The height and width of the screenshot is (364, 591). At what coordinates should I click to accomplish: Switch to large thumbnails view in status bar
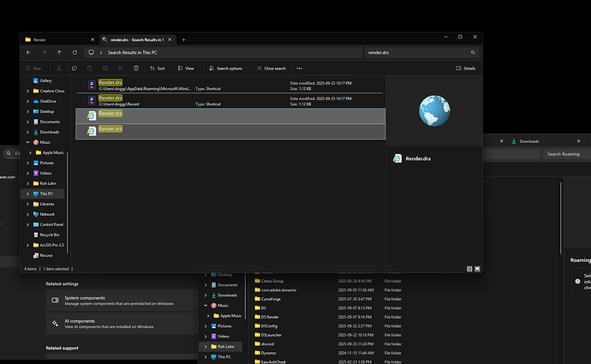pos(475,268)
